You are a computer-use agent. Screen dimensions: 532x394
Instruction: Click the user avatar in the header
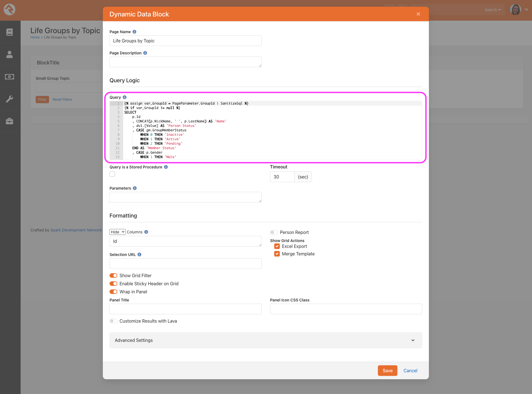(515, 9)
